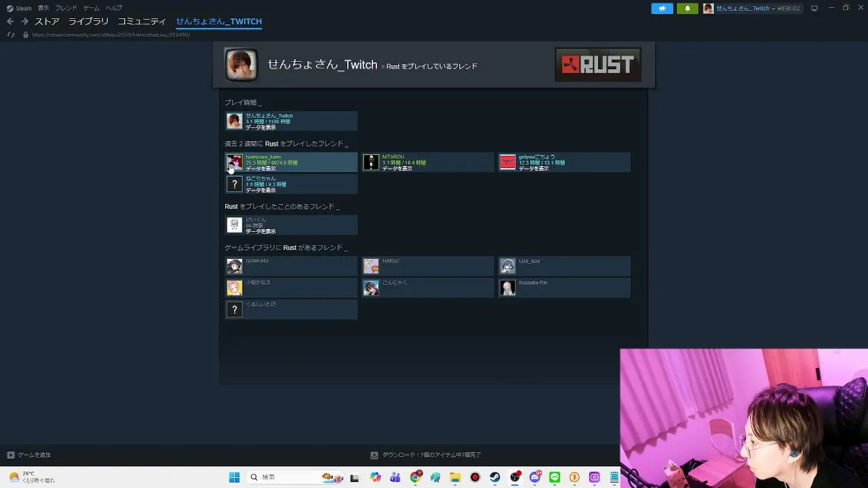Open the フレンド menu

point(66,8)
